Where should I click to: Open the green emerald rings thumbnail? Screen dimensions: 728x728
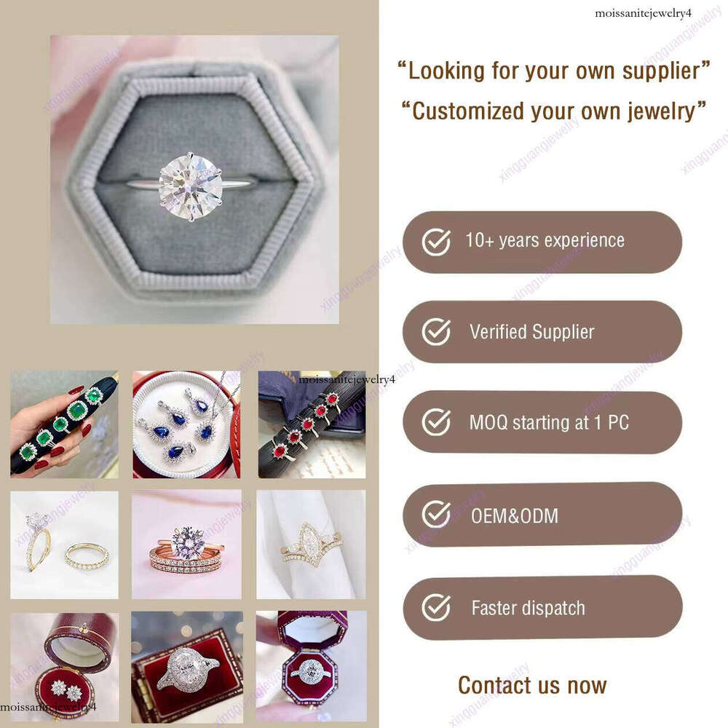[x=65, y=424]
